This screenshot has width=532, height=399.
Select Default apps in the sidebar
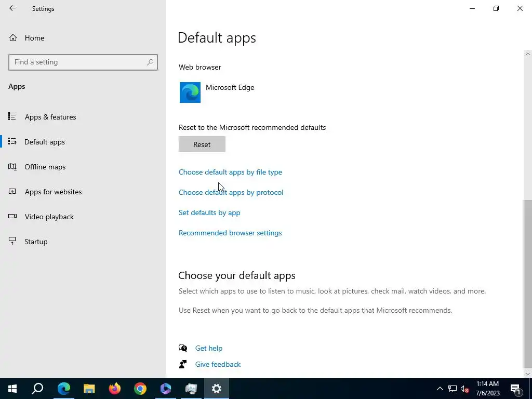tap(45, 142)
